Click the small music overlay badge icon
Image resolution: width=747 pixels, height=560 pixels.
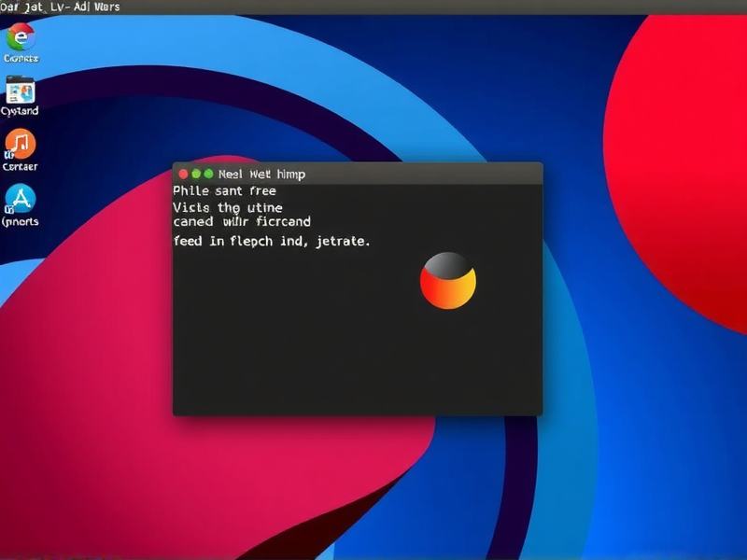click(9, 154)
